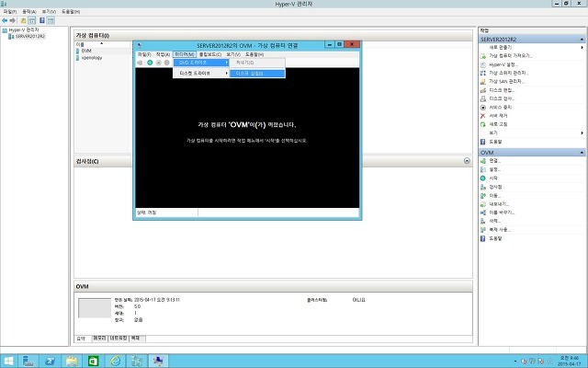Viewport: 588px width, 368px height.
Task: Click OVM thumbnail preview in details pane
Action: click(95, 308)
